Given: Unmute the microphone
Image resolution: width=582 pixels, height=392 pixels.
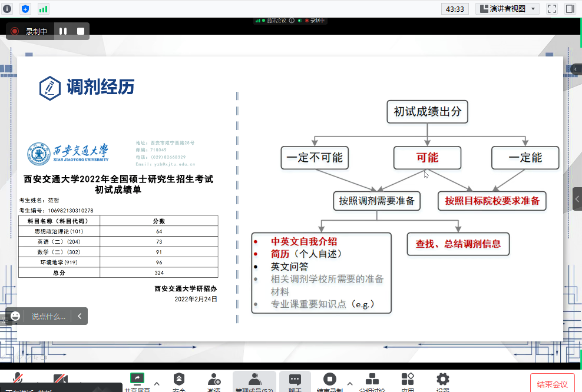Looking at the screenshot, I should (x=18, y=379).
